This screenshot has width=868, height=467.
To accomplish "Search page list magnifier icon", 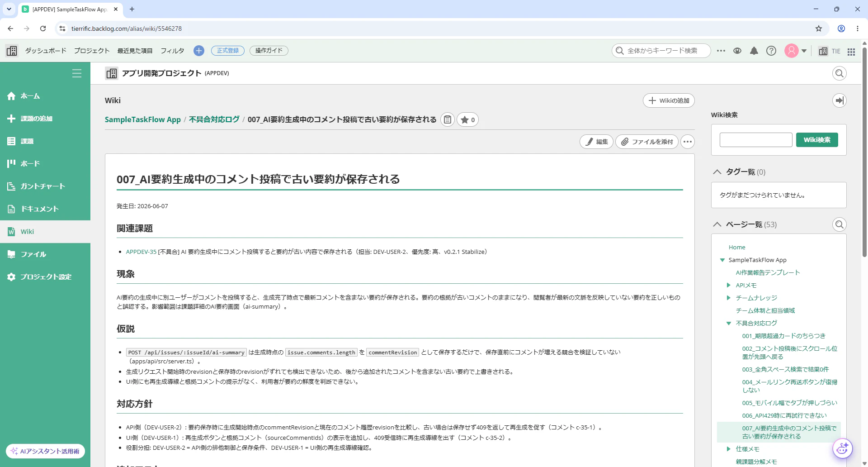I will tap(840, 224).
